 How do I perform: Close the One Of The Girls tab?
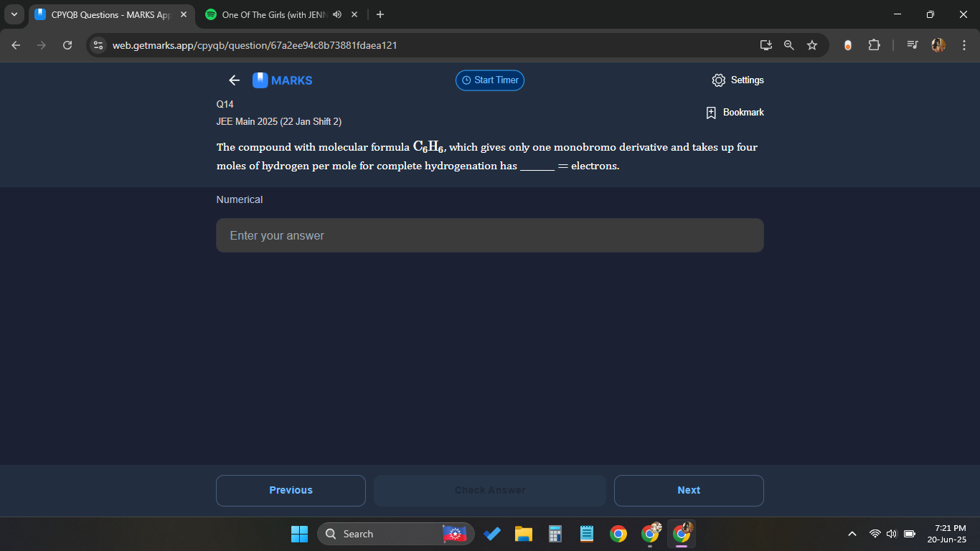pyautogui.click(x=354, y=14)
